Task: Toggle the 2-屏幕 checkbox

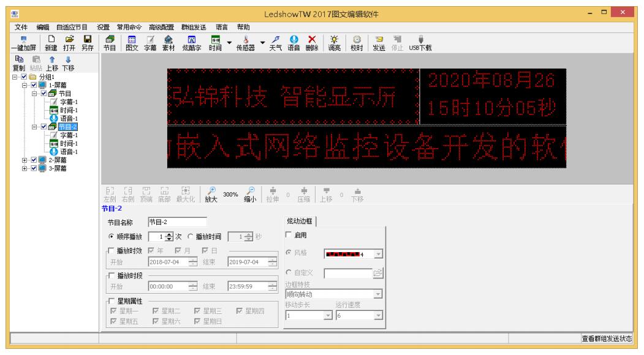Action: 34,160
